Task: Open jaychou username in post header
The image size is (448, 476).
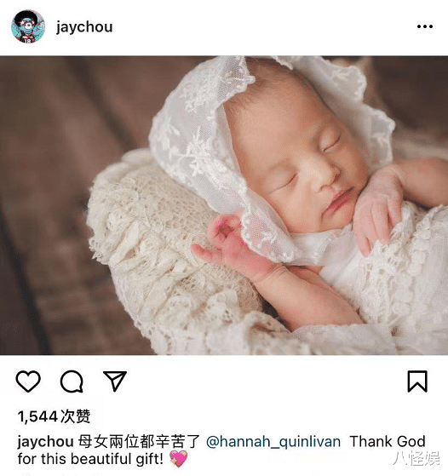Action: tap(84, 27)
